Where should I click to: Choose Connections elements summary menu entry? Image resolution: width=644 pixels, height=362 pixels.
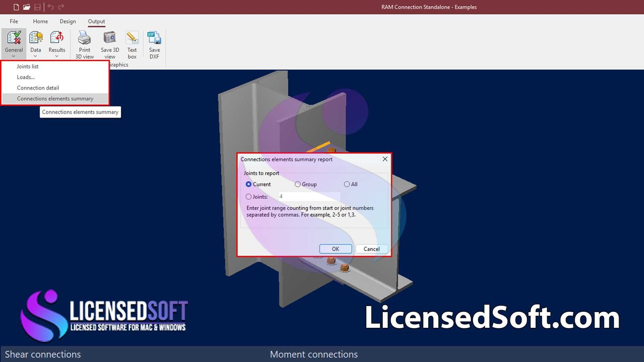[x=55, y=99]
